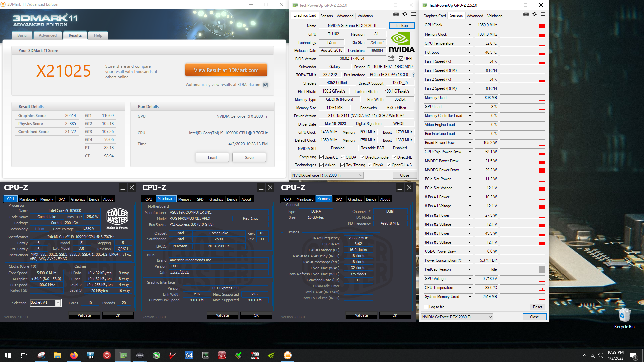Viewport: 644px width, 362px height.
Task: Open CPU-Z Socket #1 selection dropdown
Action: tap(46, 303)
